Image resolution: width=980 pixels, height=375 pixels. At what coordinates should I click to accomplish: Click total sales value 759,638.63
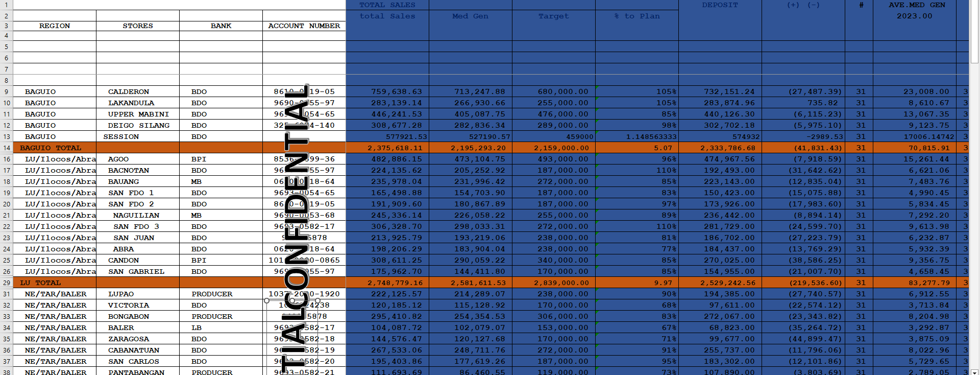[387, 91]
